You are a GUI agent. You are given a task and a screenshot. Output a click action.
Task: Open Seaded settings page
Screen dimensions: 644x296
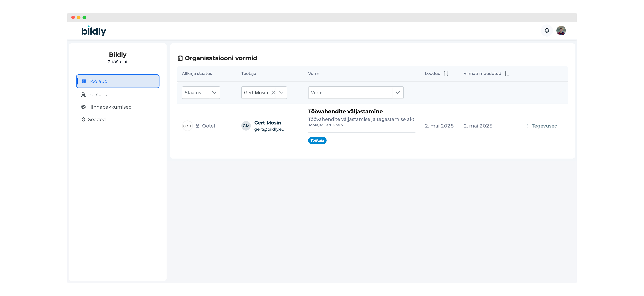(x=97, y=120)
